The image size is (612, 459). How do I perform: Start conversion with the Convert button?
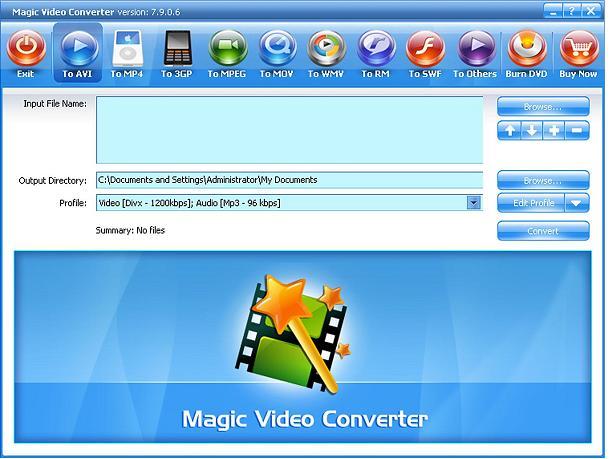(x=543, y=231)
